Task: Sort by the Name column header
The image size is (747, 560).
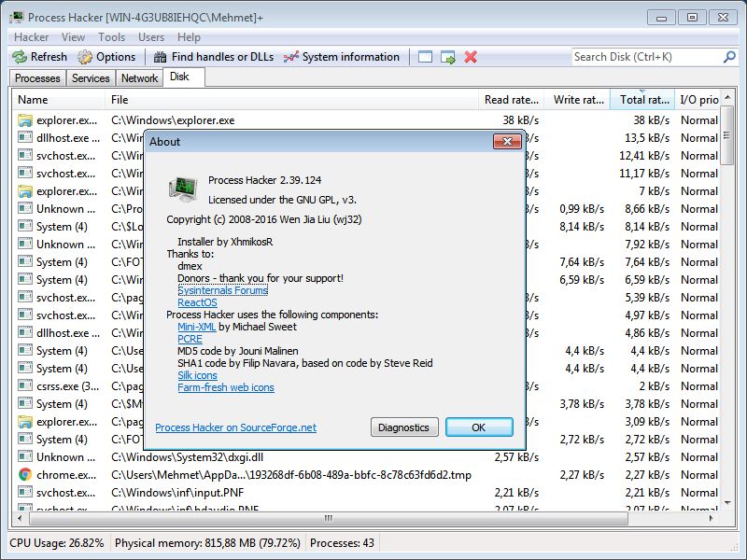Action: 58,100
